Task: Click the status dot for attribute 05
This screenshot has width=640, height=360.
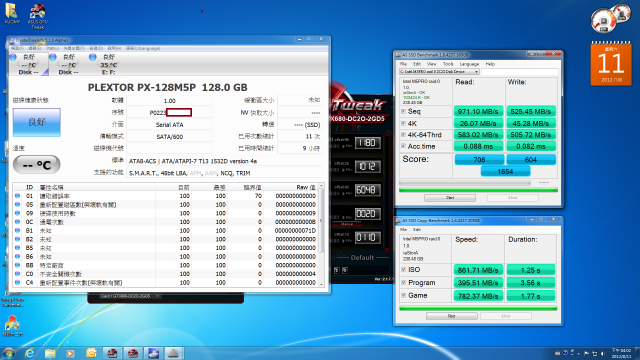Action: point(17,204)
